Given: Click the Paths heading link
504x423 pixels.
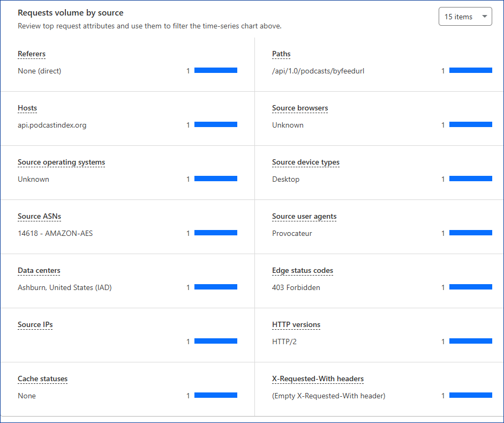Looking at the screenshot, I should [281, 54].
